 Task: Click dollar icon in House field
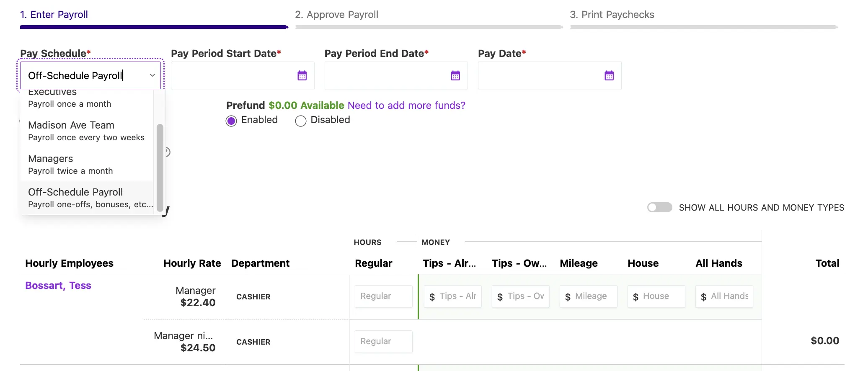click(x=635, y=297)
